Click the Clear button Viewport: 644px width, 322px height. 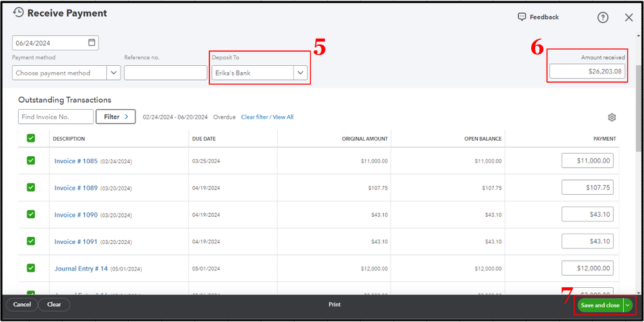click(54, 305)
